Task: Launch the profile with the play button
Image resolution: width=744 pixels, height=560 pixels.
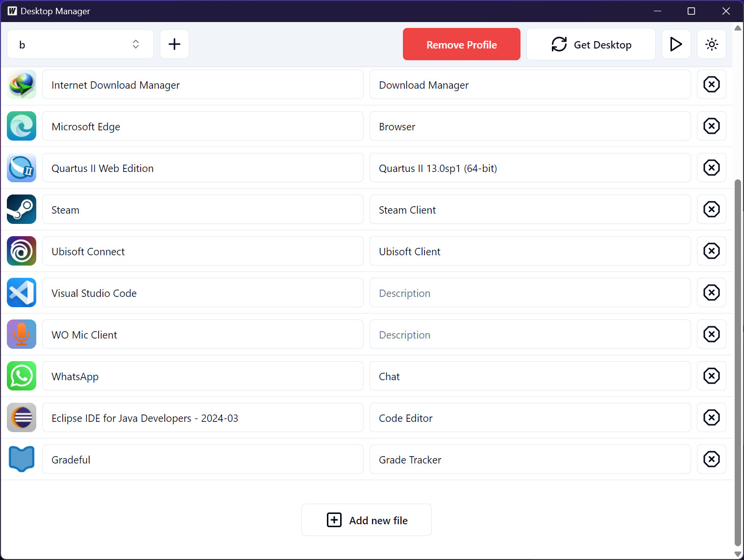Action: click(x=676, y=44)
